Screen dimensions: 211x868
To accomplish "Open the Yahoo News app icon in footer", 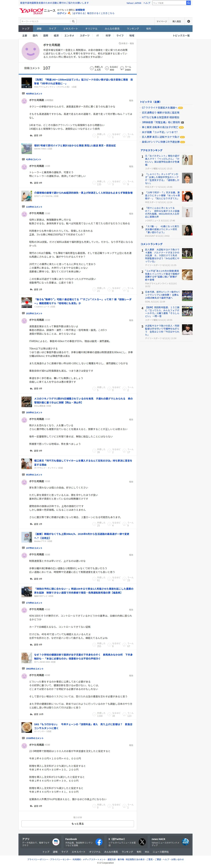I will (x=56, y=842).
